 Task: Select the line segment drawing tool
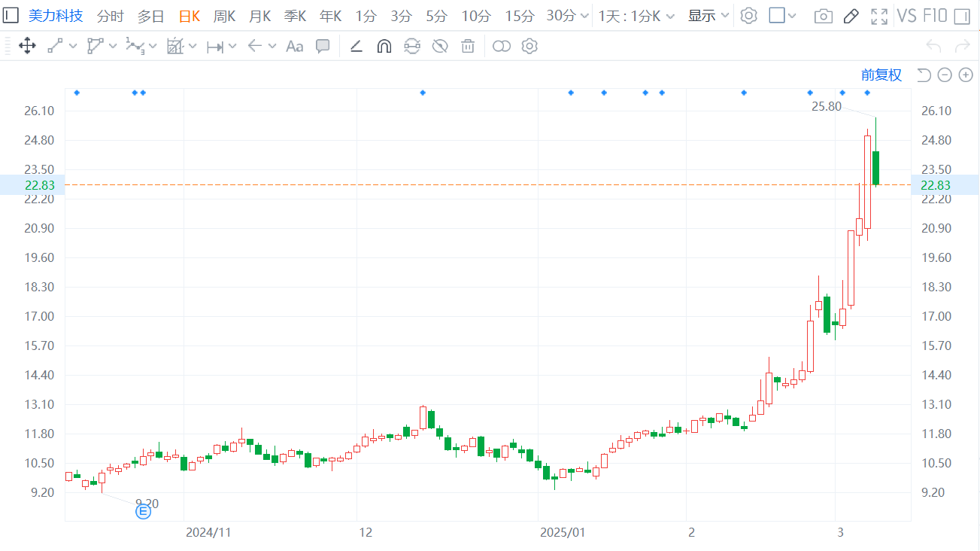(55, 47)
